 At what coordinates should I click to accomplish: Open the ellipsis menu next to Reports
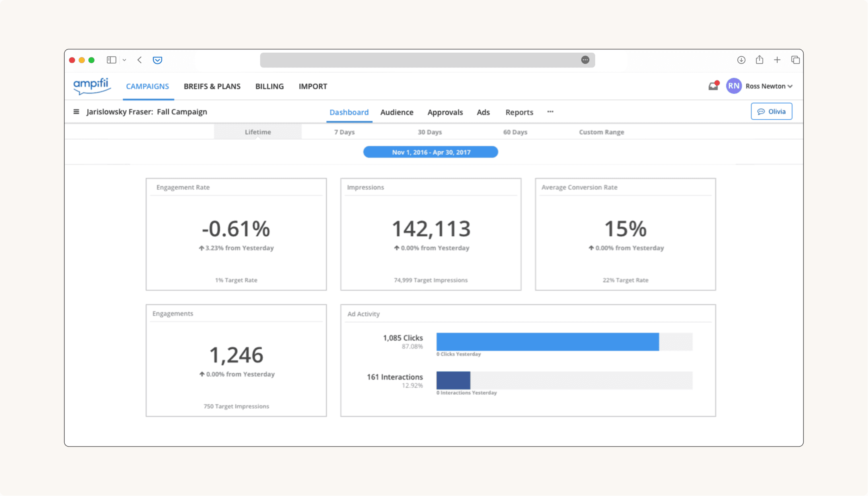tap(550, 112)
